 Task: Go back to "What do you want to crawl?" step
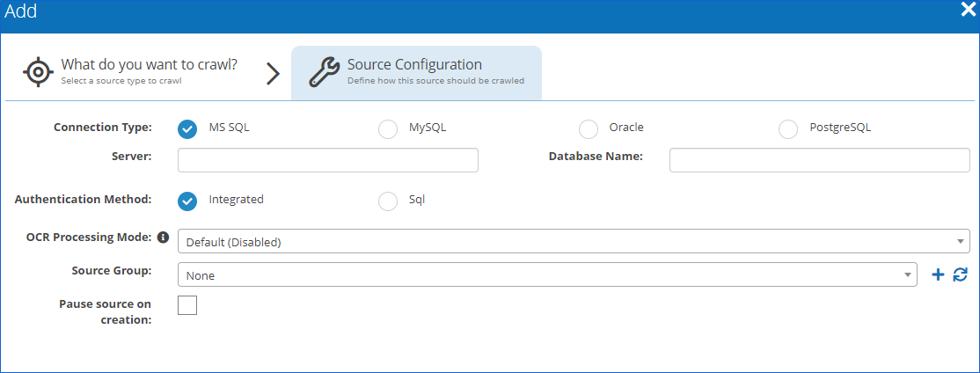point(148,65)
